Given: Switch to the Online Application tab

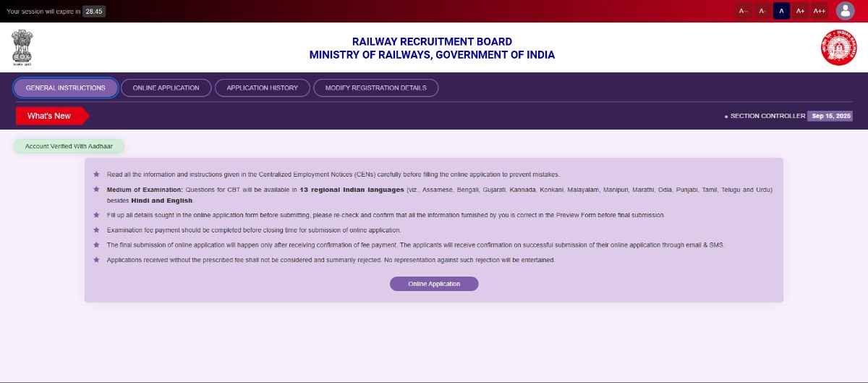Looking at the screenshot, I should (166, 88).
